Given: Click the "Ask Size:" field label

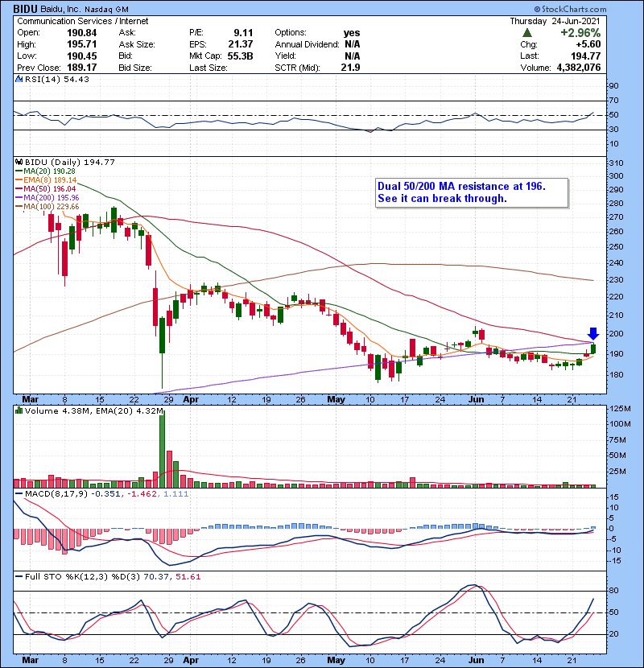Looking at the screenshot, I should point(137,44).
